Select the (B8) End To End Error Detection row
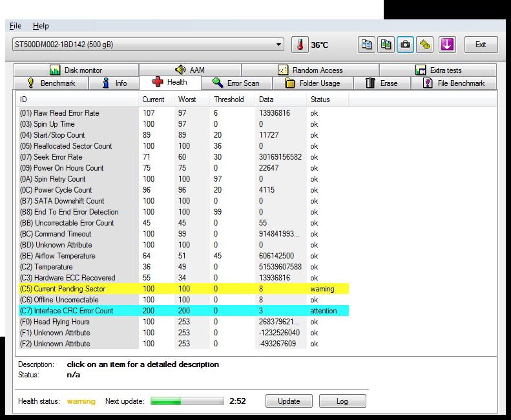Viewport: 511px width, 420px height. (x=184, y=212)
